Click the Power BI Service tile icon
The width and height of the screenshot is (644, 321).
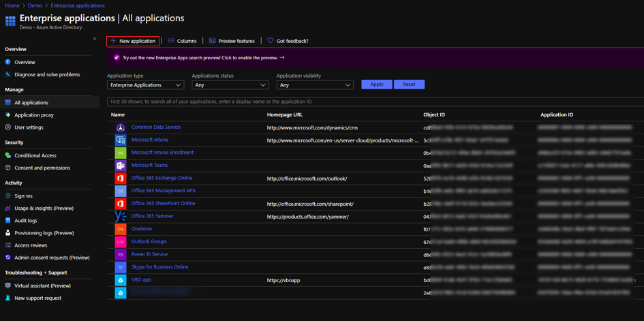click(121, 254)
